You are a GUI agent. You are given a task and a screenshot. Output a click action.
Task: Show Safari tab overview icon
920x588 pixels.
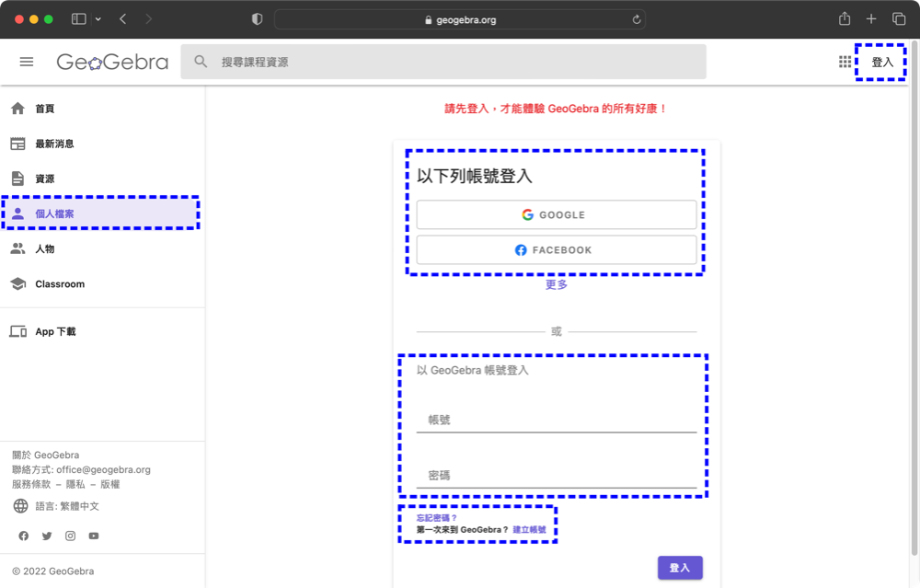click(899, 19)
